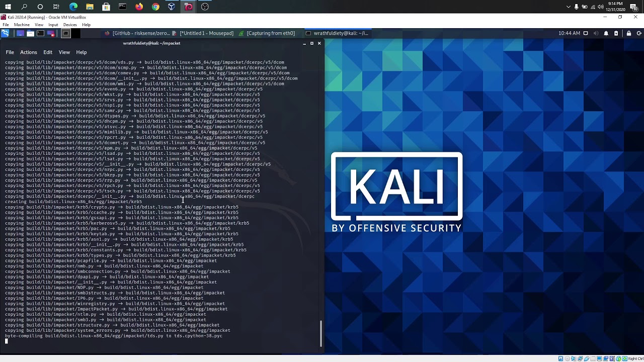Open Windows Task View
Screen dimensions: 644x362
pyautogui.click(x=56, y=7)
